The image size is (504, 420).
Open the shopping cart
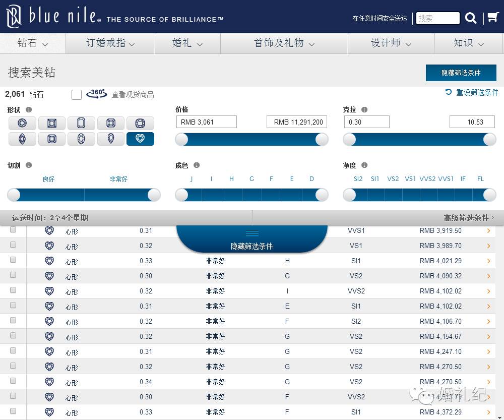[x=492, y=18]
